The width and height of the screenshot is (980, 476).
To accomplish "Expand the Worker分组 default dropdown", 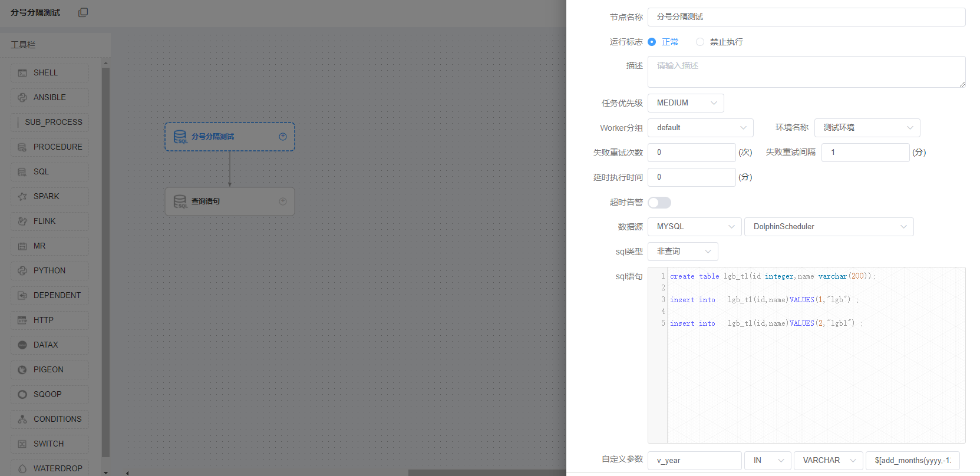I will pos(700,128).
